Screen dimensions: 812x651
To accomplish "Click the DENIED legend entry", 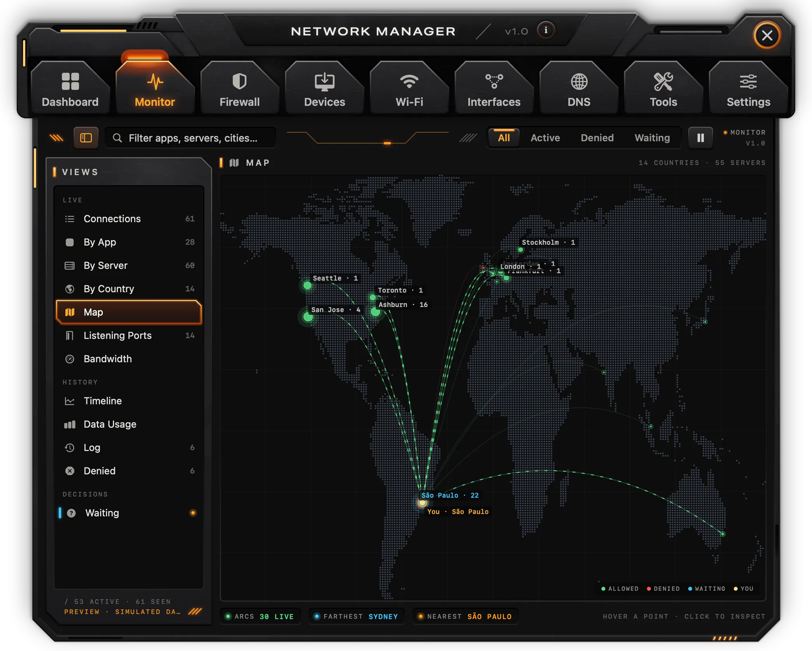I will coord(663,589).
